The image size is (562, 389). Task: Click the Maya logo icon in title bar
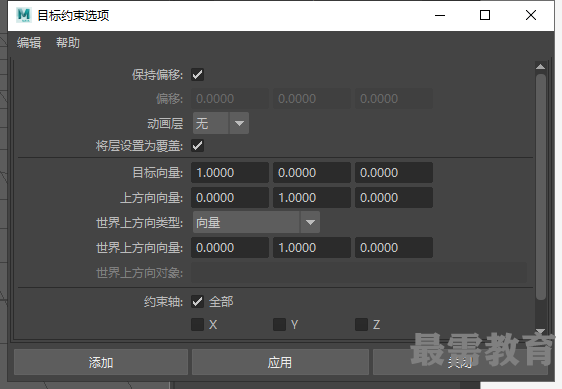[24, 15]
